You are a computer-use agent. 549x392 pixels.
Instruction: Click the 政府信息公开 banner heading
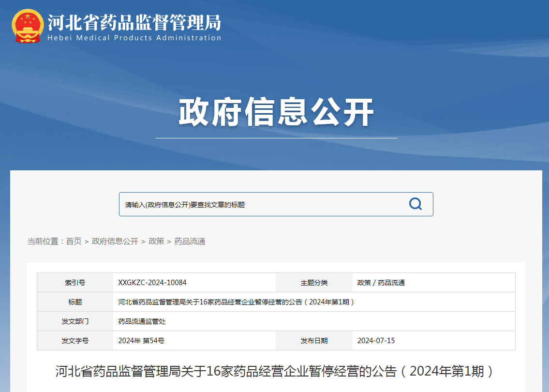click(x=276, y=112)
